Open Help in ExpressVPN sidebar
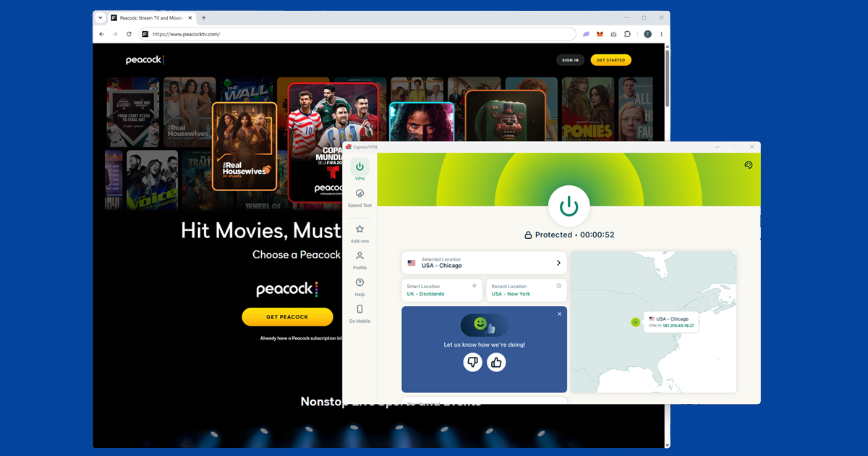This screenshot has height=456, width=868. pyautogui.click(x=359, y=287)
